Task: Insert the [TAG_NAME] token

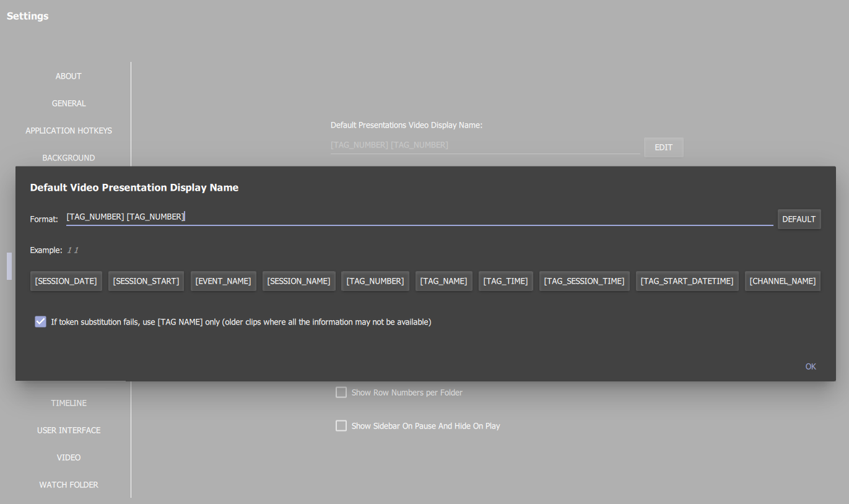Action: (x=443, y=280)
